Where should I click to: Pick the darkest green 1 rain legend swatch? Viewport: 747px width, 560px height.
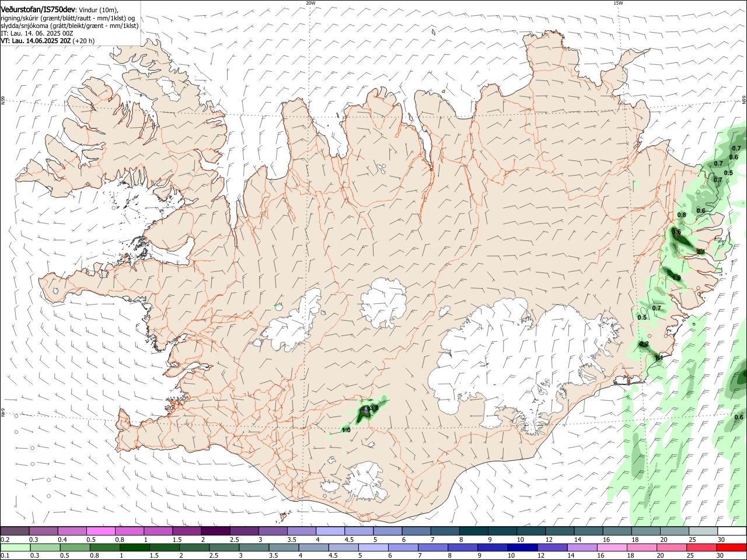134,548
